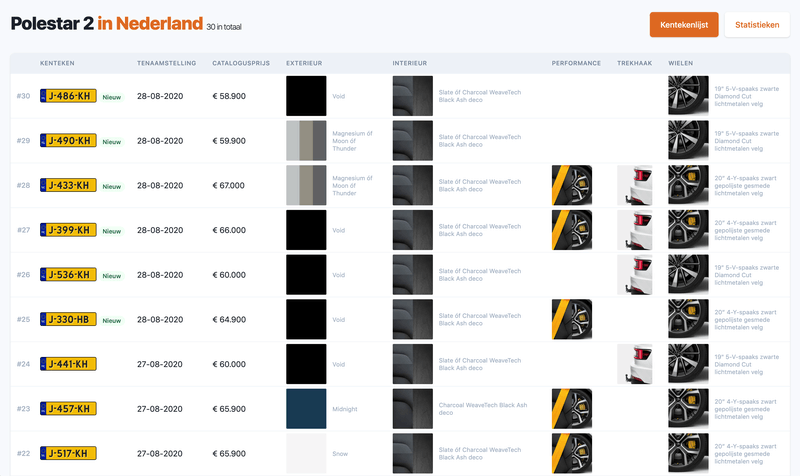This screenshot has height=476, width=800.
Task: Click the 20-inch wheel image in row #28
Action: 688,185
